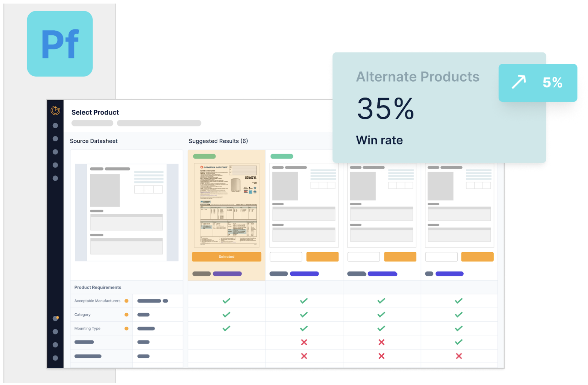Click the bottom-most sidebar dot icon
Screen dimensions: 588x385
55,358
